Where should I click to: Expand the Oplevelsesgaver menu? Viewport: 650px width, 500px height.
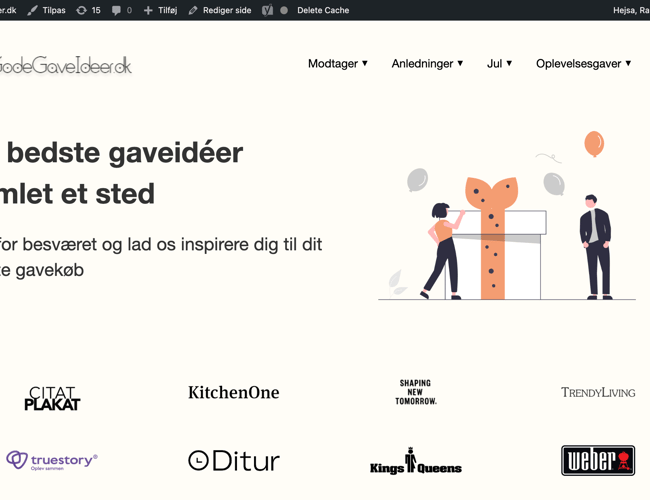click(x=583, y=63)
